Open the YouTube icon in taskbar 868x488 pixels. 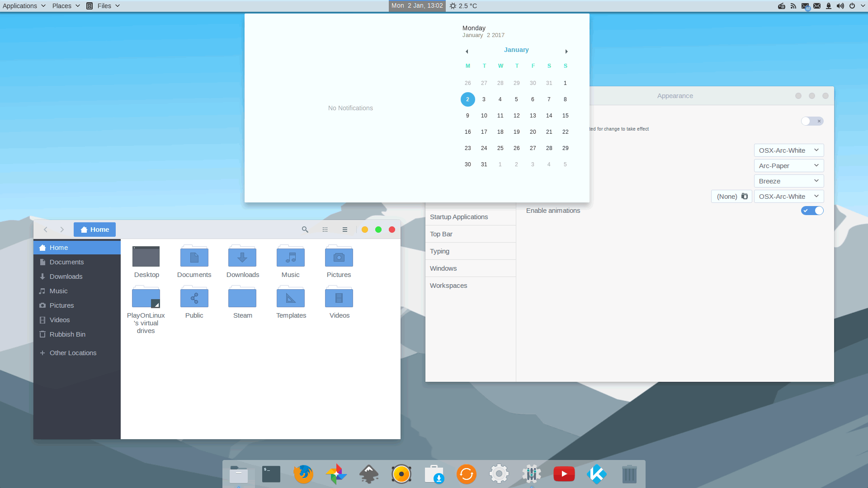pyautogui.click(x=563, y=474)
